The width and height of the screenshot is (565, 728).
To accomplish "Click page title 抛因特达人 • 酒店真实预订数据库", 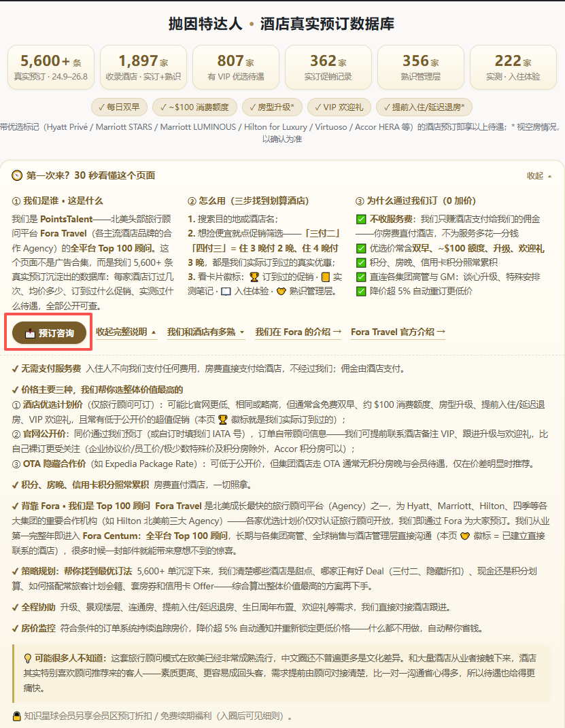I will (x=281, y=24).
